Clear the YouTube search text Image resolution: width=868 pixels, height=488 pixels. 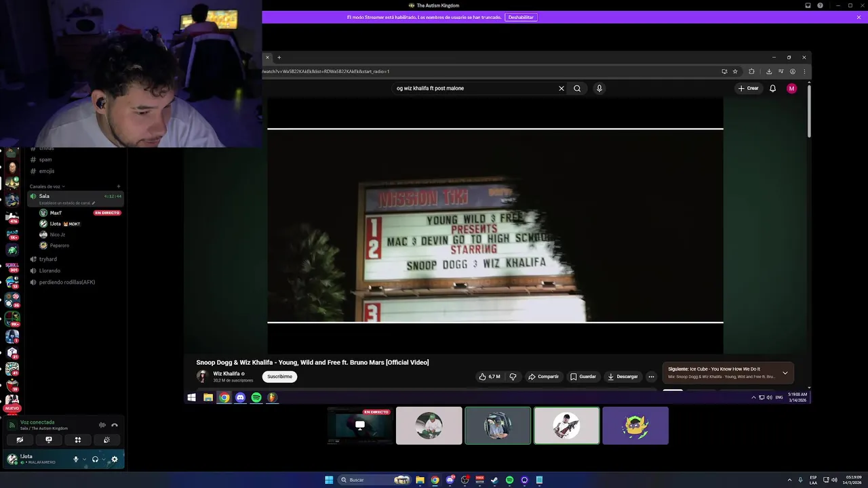[561, 88]
